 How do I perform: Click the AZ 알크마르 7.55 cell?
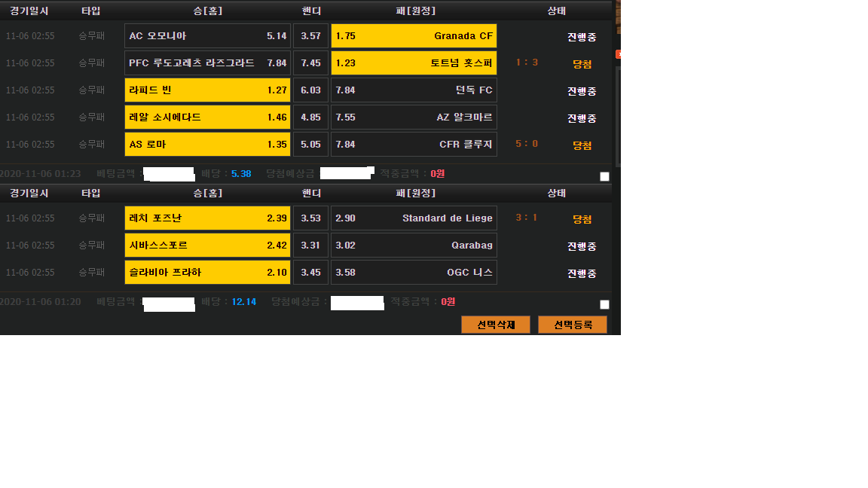click(x=414, y=117)
